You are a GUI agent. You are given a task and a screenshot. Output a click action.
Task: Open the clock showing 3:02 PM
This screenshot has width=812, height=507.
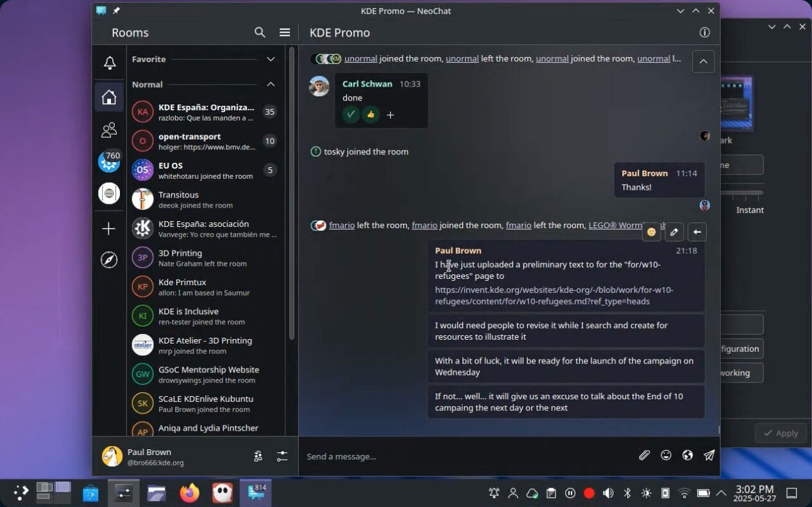click(x=754, y=493)
